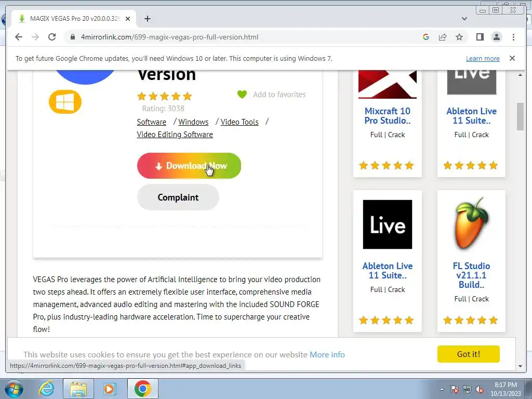This screenshot has height=399, width=532.
Task: Bookmark this page with the star icon
Action: [x=459, y=37]
